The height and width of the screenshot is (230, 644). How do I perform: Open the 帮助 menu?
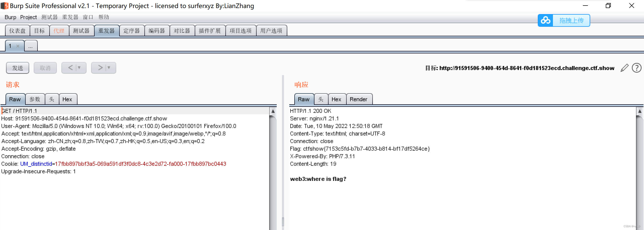point(104,17)
